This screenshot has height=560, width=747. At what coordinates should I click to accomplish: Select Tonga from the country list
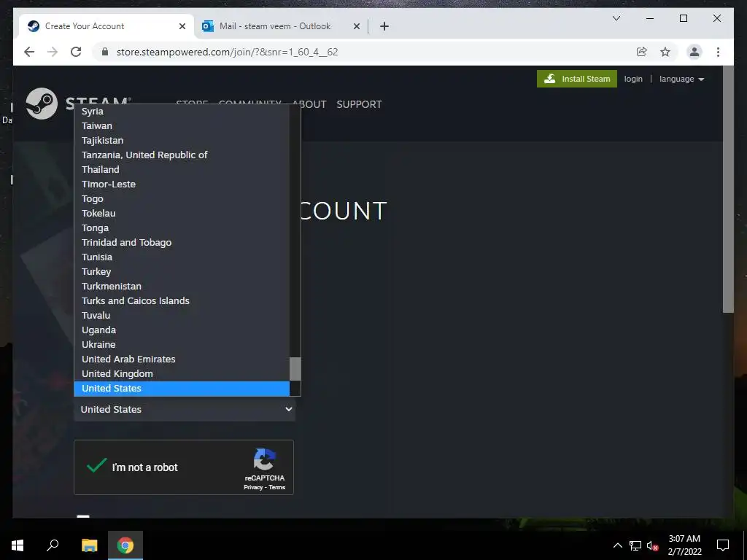click(182, 228)
